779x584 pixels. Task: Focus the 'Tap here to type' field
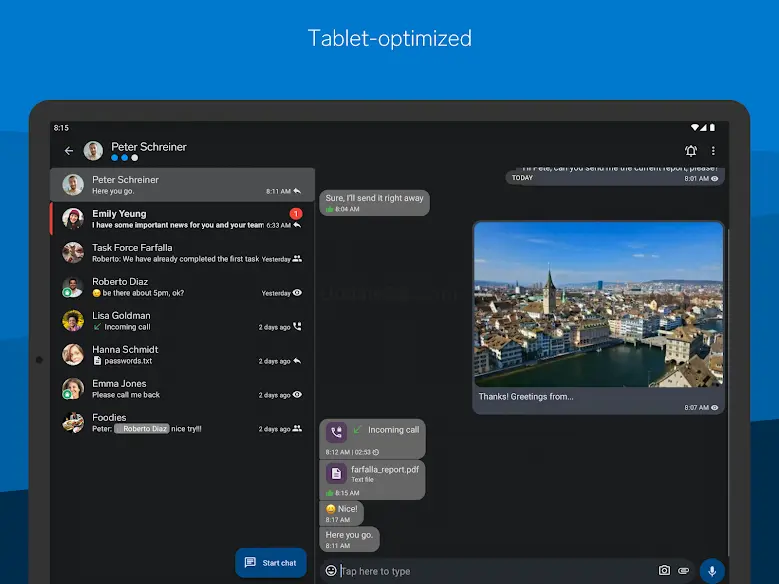pyautogui.click(x=490, y=571)
